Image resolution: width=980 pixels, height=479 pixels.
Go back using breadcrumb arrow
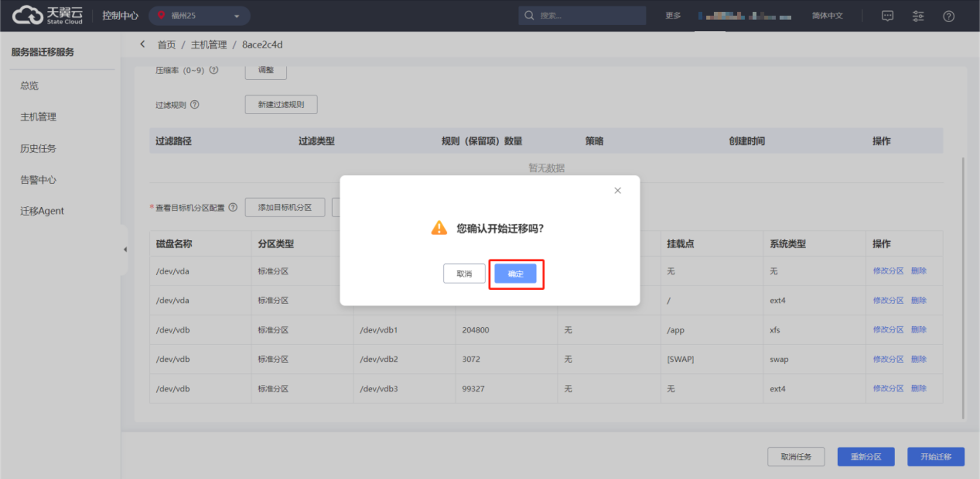[x=142, y=44]
